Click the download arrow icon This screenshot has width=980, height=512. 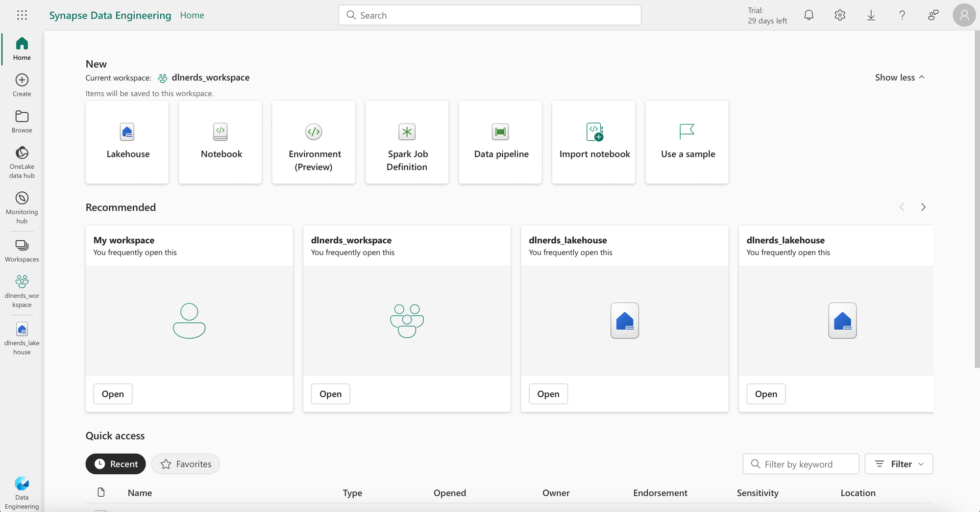pyautogui.click(x=871, y=15)
